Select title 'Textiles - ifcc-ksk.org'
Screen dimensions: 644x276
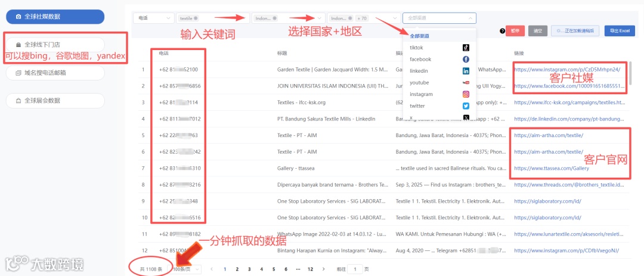coord(301,103)
